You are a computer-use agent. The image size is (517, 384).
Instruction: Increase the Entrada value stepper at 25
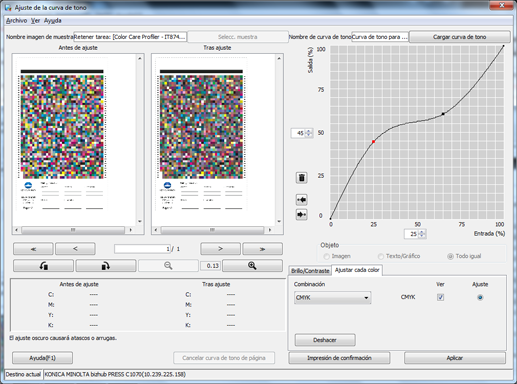click(422, 232)
